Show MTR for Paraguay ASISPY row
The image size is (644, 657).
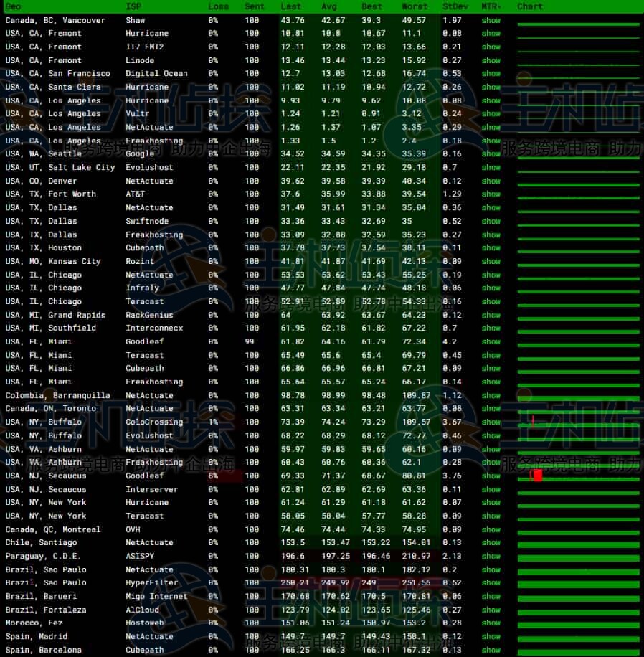tap(491, 556)
